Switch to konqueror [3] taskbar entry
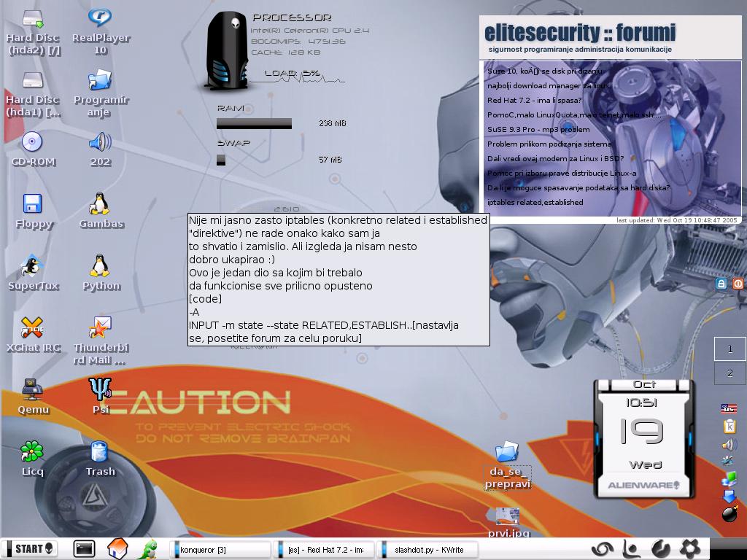Screen dimensions: 747x560 pos(220,550)
